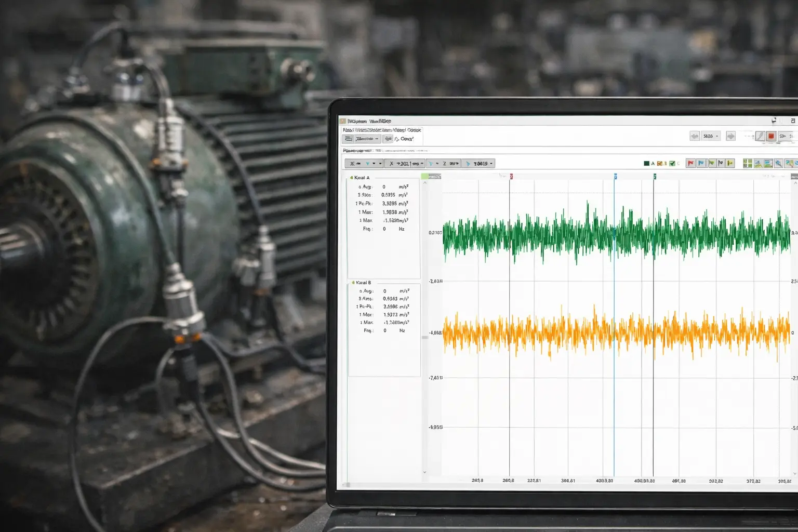Click the magnifier zoom tool icon
The image size is (798, 532).
click(x=778, y=163)
